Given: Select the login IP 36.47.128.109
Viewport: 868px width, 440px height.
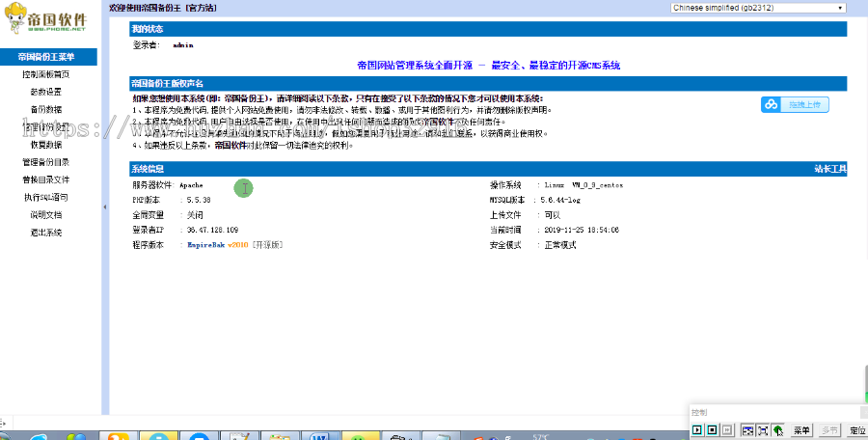Looking at the screenshot, I should click(x=212, y=230).
